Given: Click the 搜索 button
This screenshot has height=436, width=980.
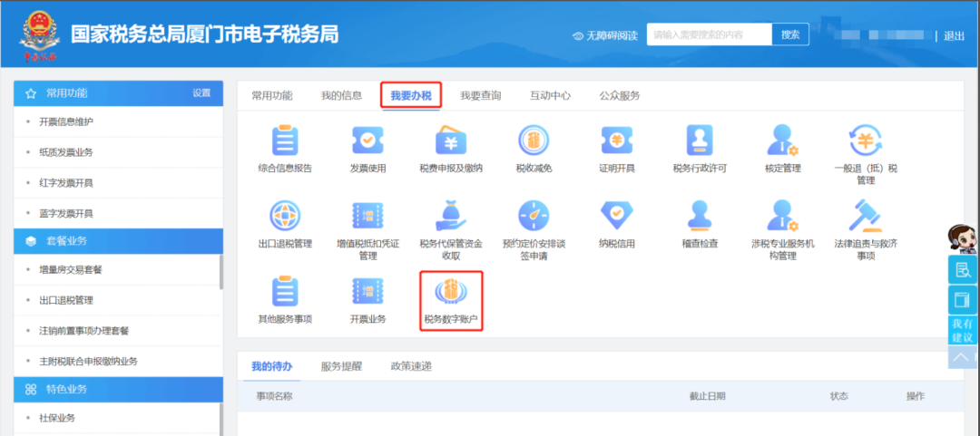Looking at the screenshot, I should 790,35.
